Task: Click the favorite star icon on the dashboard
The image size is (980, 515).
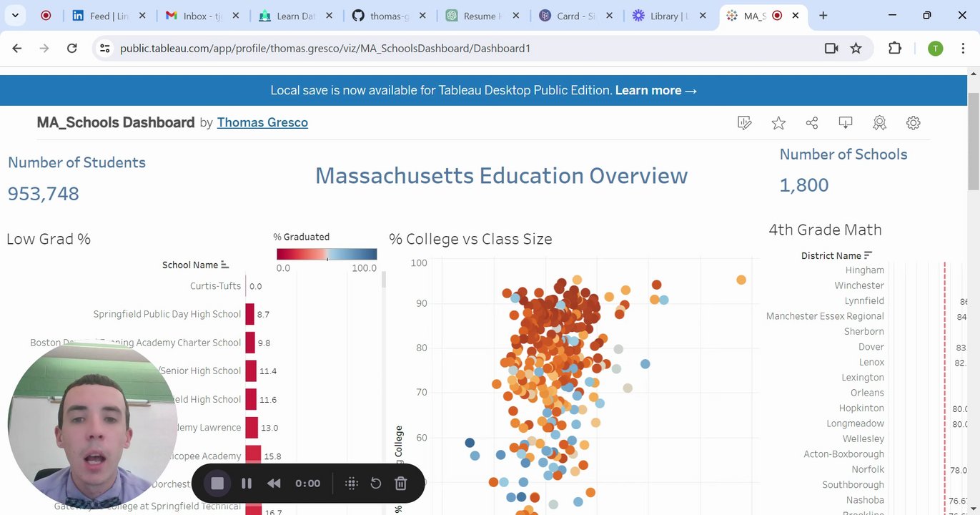Action: point(778,123)
